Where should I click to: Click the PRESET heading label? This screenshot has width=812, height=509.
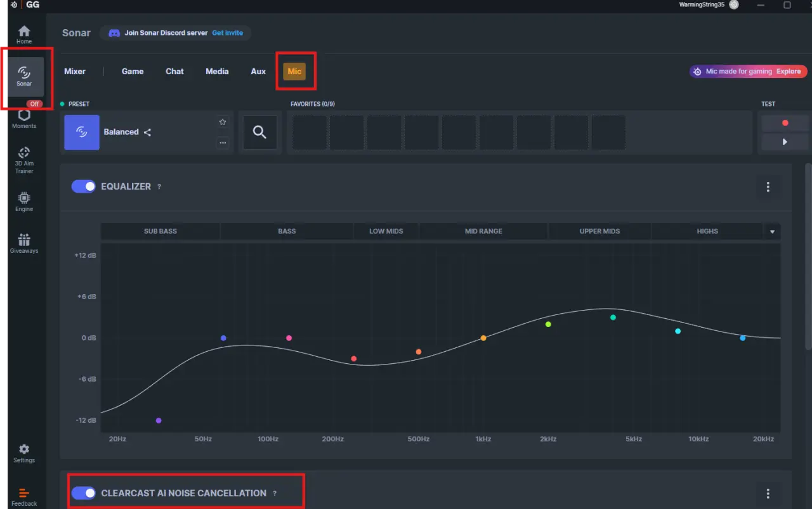click(x=79, y=104)
